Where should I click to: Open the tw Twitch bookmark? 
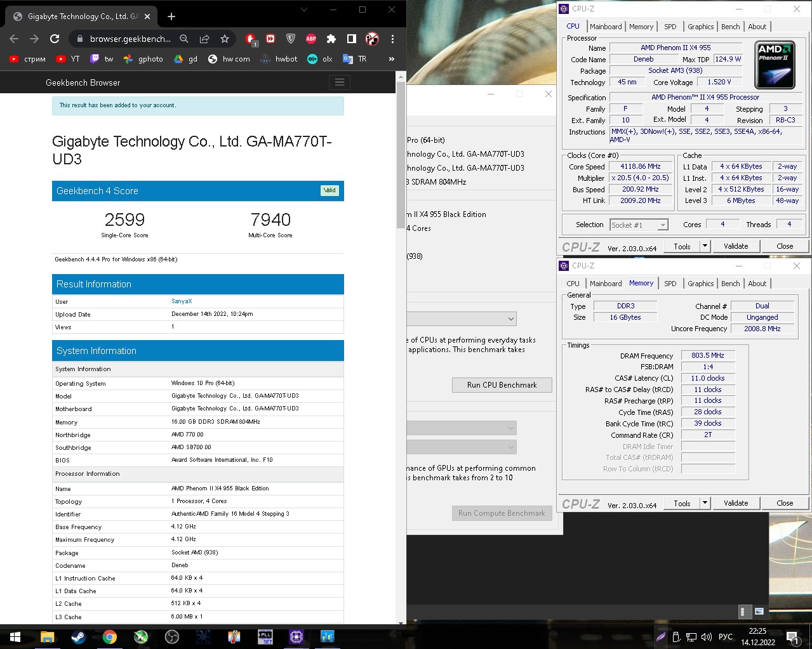coord(102,59)
